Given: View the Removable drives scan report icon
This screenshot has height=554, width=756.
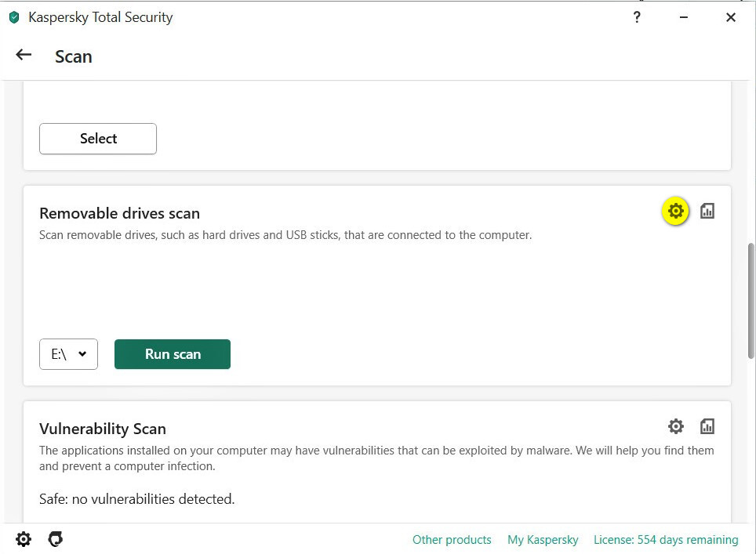Looking at the screenshot, I should pos(707,211).
